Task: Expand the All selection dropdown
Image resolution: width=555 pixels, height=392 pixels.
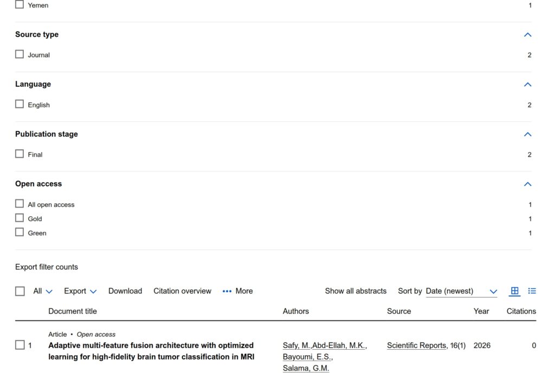Action: (43, 291)
